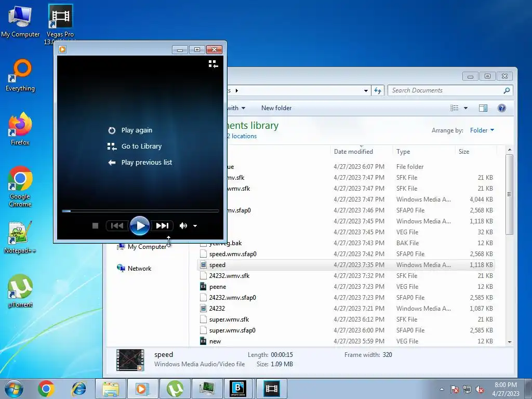Click Go to Library link

pos(135,146)
